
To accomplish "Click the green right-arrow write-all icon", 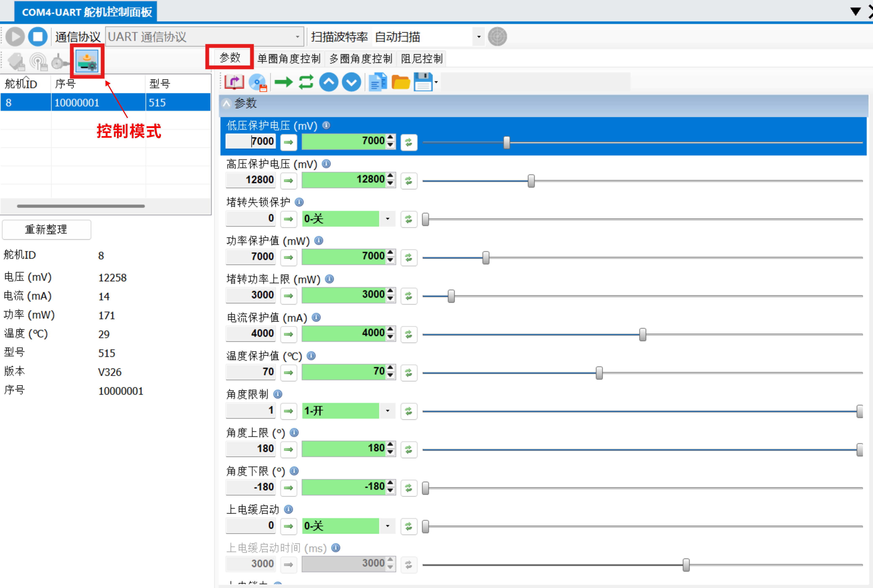I will point(283,82).
